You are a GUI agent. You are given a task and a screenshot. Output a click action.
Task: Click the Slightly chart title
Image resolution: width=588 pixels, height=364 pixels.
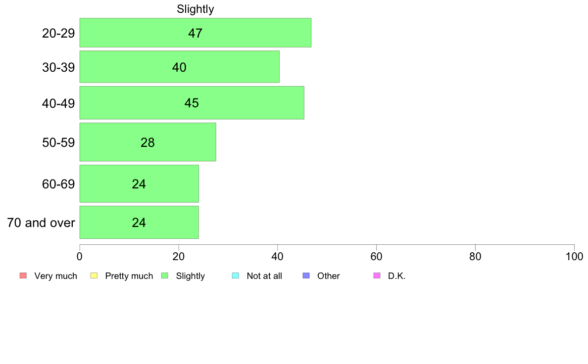coord(196,9)
